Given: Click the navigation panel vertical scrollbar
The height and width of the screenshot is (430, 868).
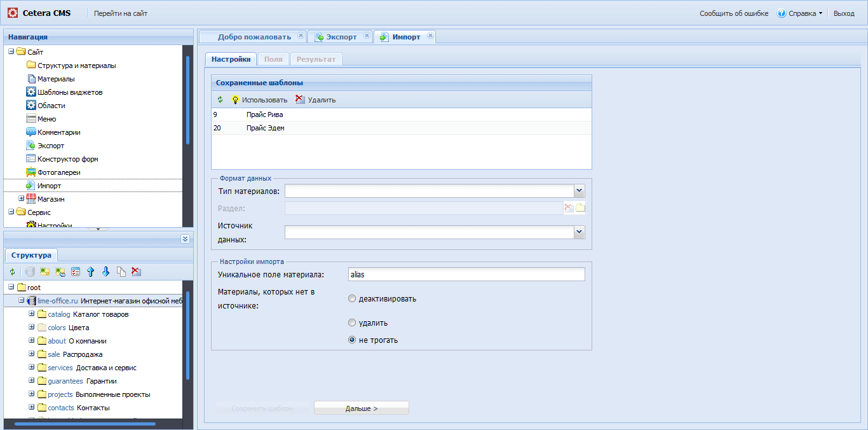Looking at the screenshot, I should (187, 101).
